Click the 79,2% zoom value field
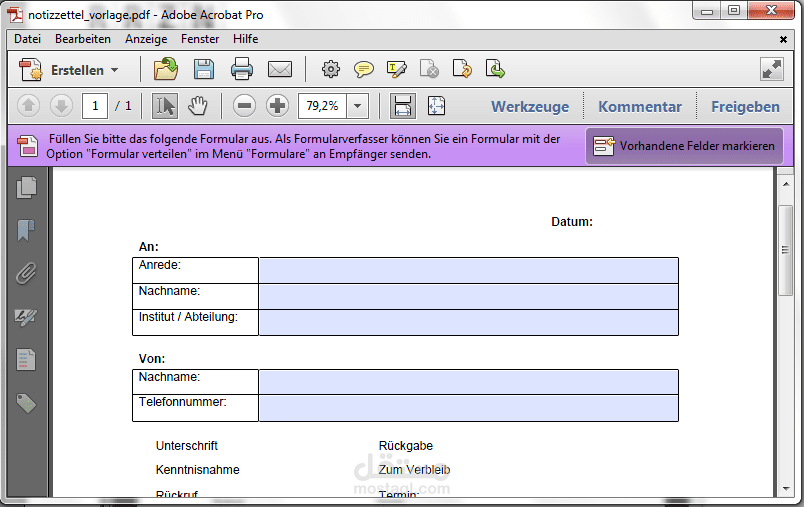Screen dimensions: 804x507 323,106
